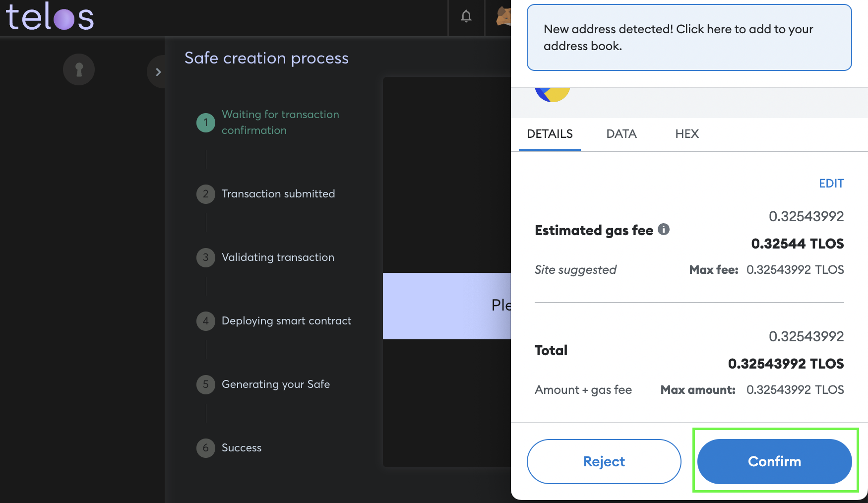Viewport: 868px width, 503px height.
Task: Select the Deploying smart contract step
Action: click(286, 321)
